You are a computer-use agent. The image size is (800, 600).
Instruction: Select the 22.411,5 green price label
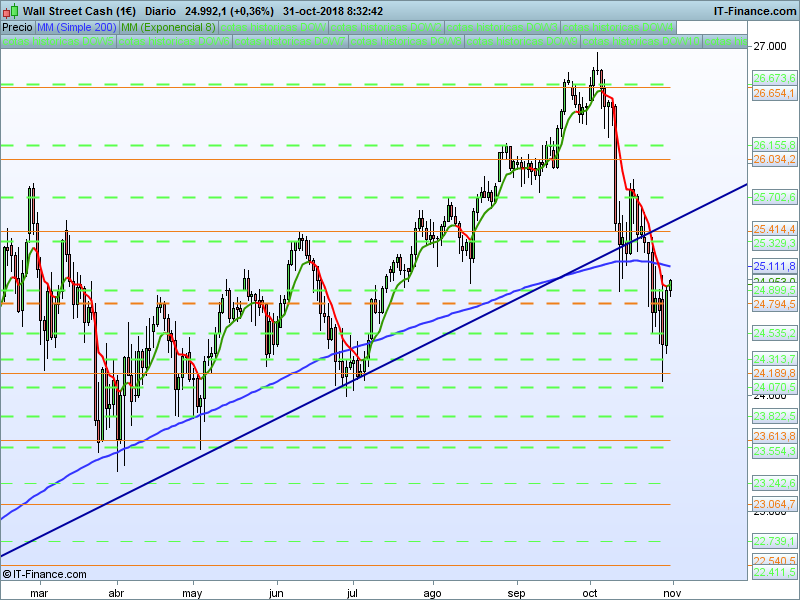point(774,572)
